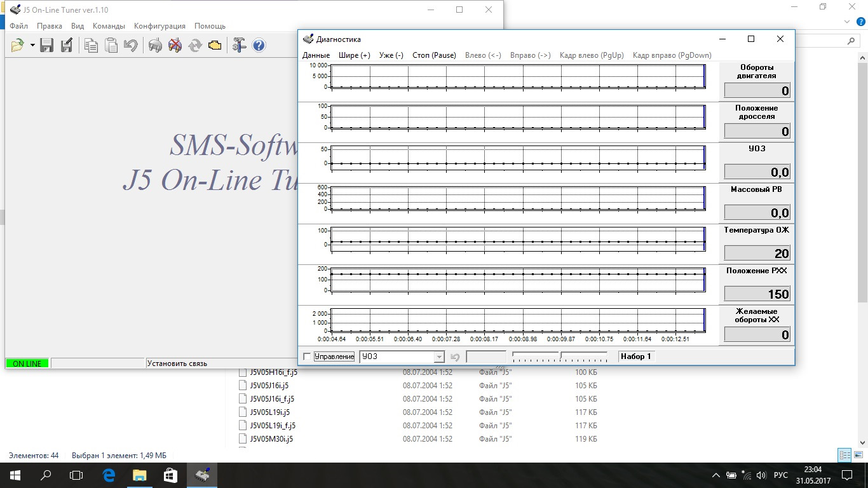Click the Желаемые обороты ХХ value box
Viewport: 868px width, 488px height.
(757, 334)
